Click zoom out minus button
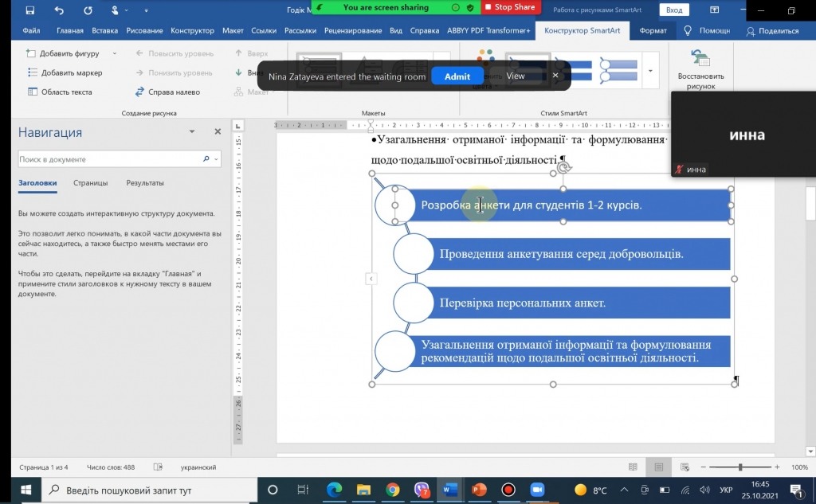Screen dimensions: 816x504 (703, 467)
